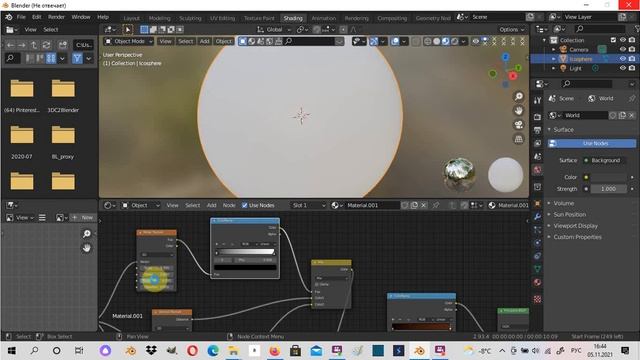640x360 pixels.
Task: Hide Camera with its eye icon
Action: (x=622, y=49)
